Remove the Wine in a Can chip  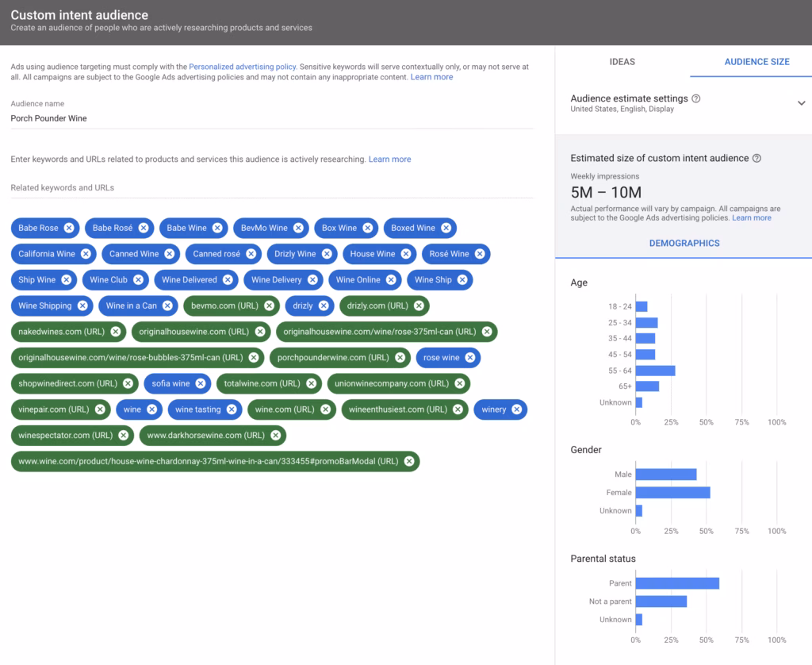pos(168,306)
